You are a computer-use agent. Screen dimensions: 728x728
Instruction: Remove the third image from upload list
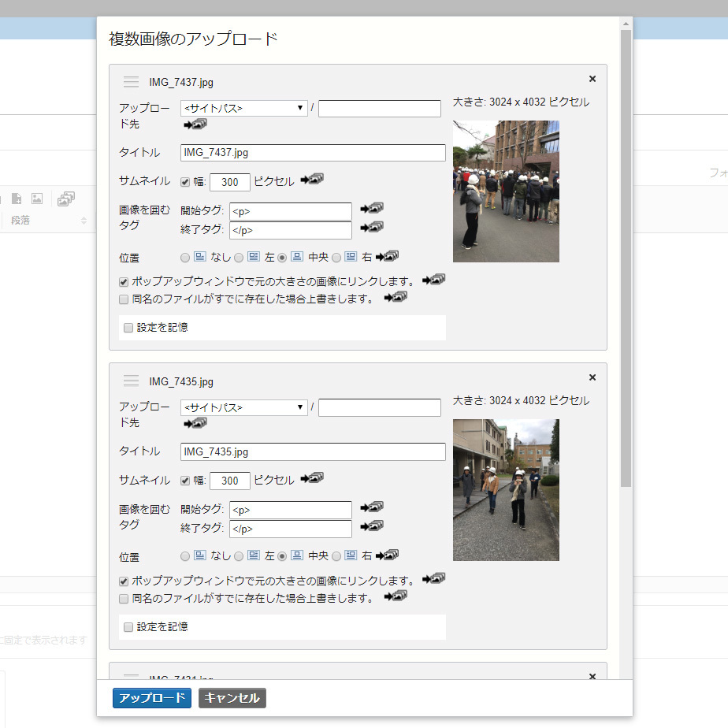[592, 676]
